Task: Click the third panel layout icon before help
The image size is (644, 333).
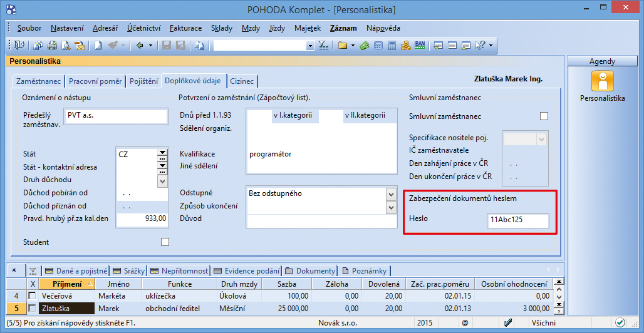Action: tap(465, 46)
